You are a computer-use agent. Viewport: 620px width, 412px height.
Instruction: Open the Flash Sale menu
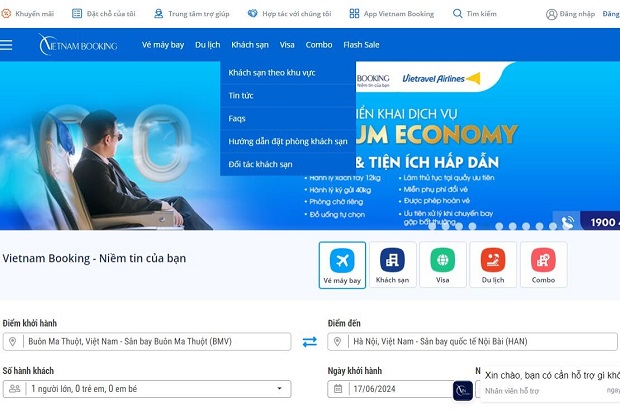(x=361, y=45)
